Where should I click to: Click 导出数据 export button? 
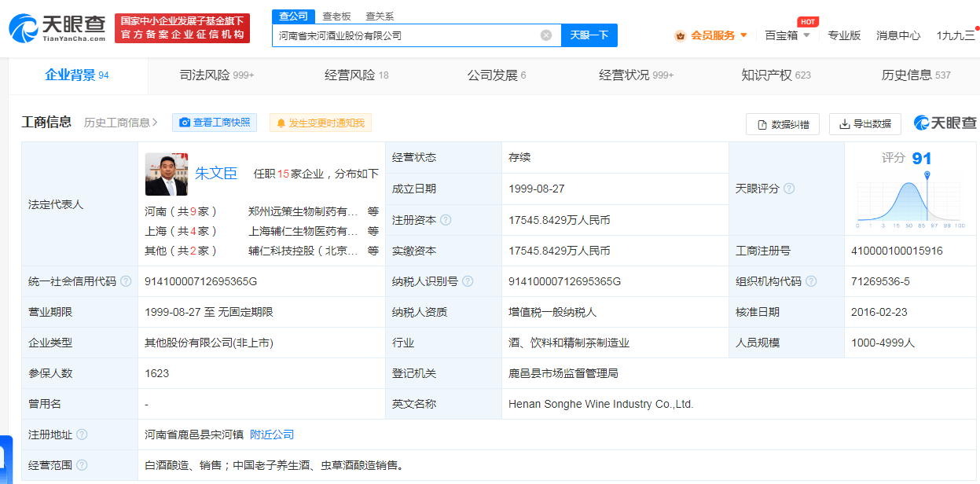pos(864,124)
